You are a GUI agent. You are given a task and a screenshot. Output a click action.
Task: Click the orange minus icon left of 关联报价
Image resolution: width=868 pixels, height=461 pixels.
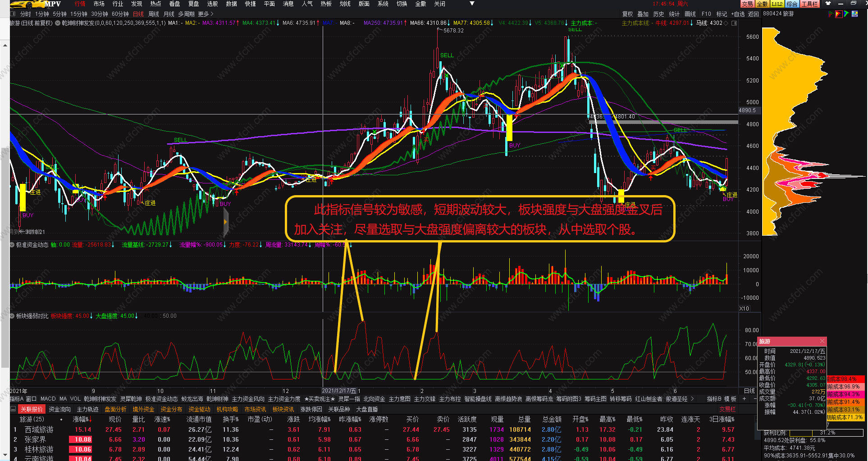pos(13,409)
